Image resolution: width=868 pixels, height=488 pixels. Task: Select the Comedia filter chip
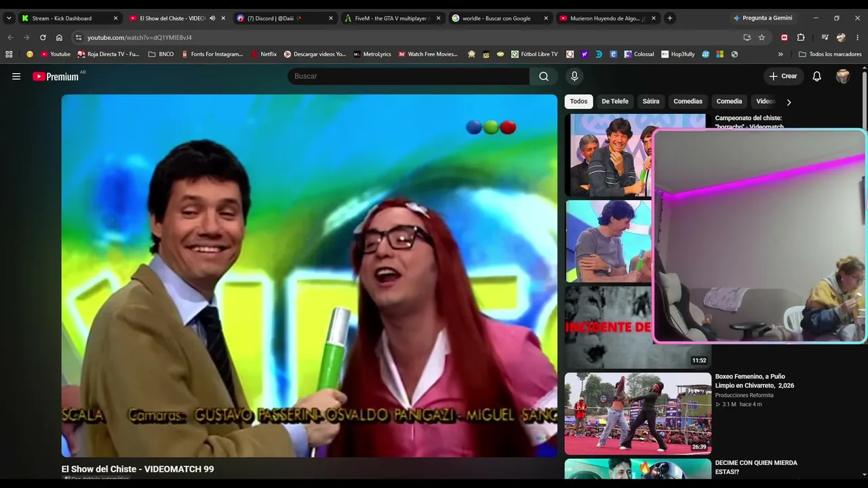[729, 102]
